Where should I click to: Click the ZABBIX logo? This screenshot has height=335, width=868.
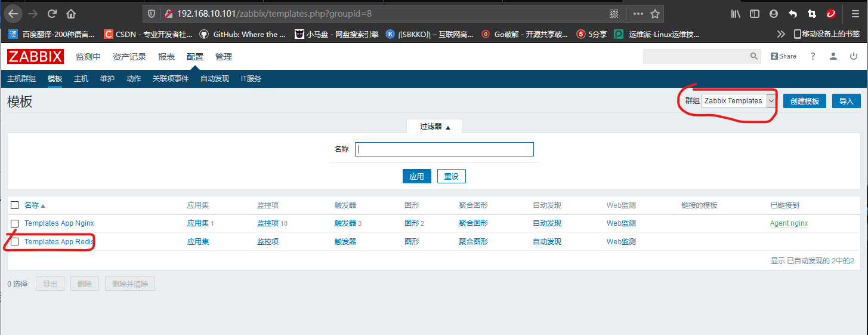tap(35, 57)
